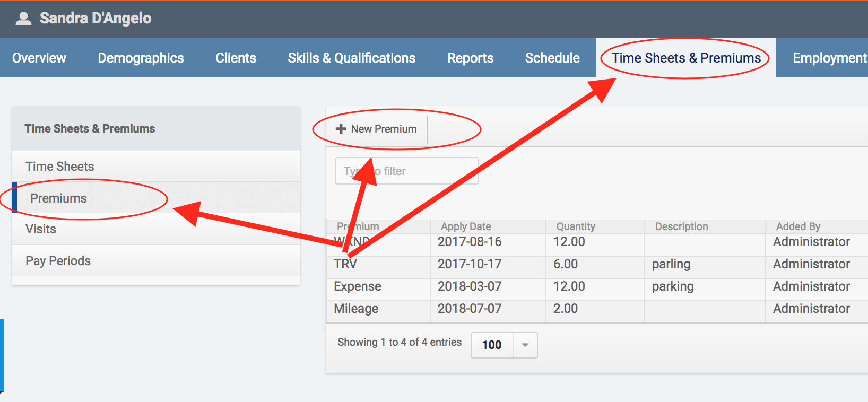Switch to the Overview tab

coord(39,58)
